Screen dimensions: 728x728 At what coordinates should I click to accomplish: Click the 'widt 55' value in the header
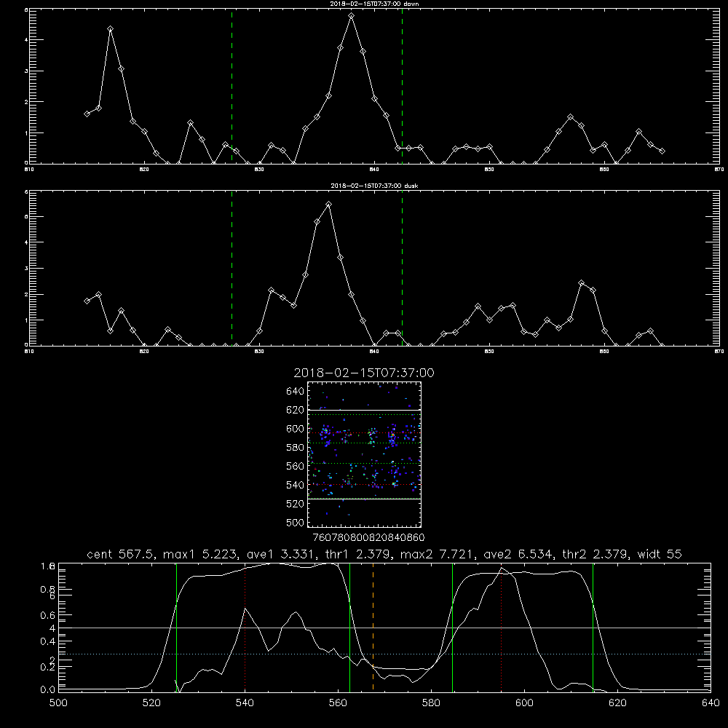point(661,554)
